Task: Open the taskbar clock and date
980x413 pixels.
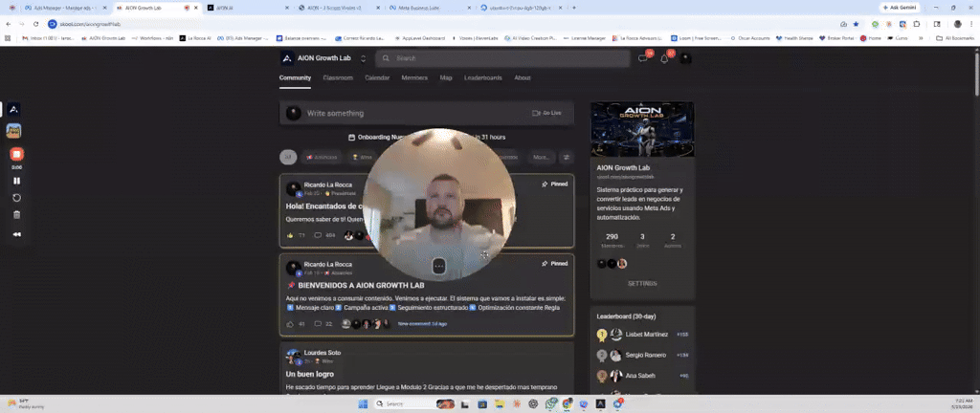Action: point(963,403)
